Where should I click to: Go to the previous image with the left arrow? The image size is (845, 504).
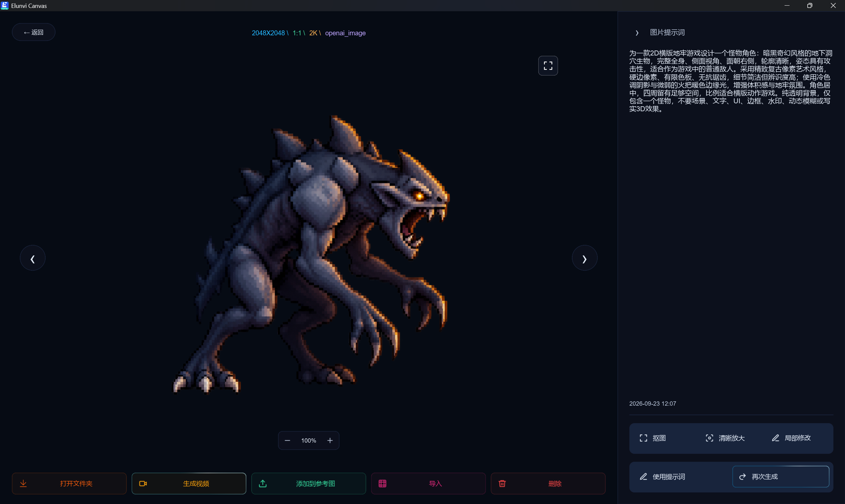click(x=33, y=258)
